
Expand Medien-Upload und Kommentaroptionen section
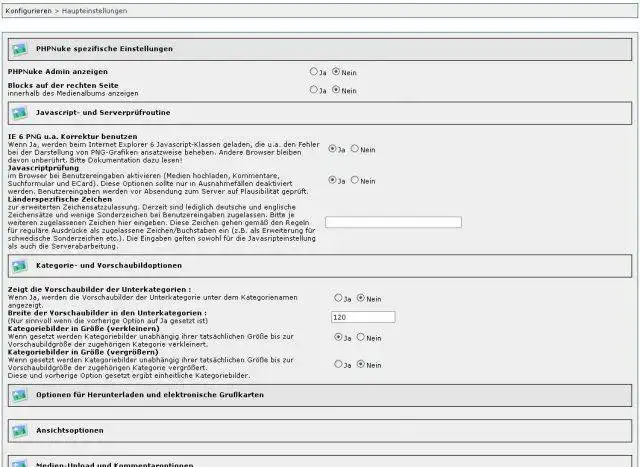[320, 462]
